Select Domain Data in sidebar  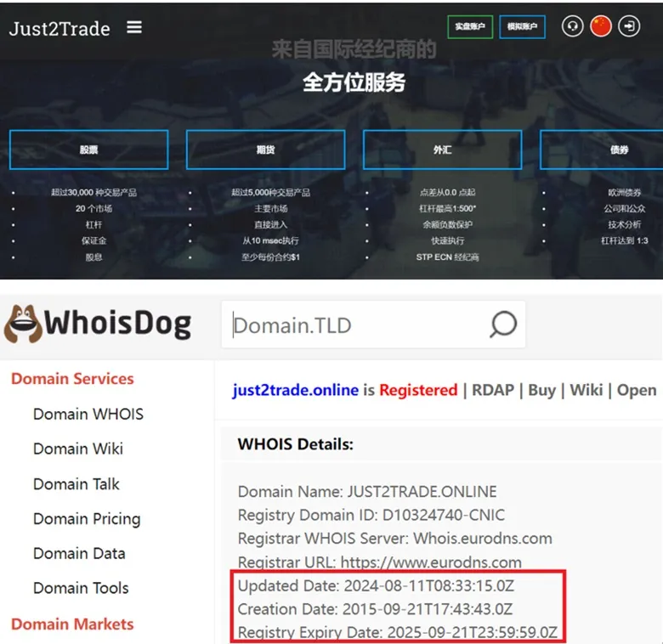pyautogui.click(x=80, y=554)
